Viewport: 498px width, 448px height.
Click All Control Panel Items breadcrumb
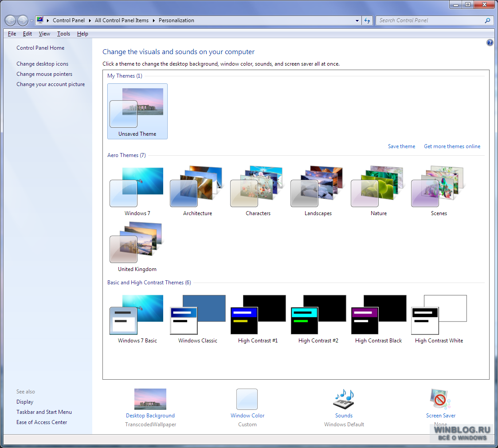click(x=122, y=20)
